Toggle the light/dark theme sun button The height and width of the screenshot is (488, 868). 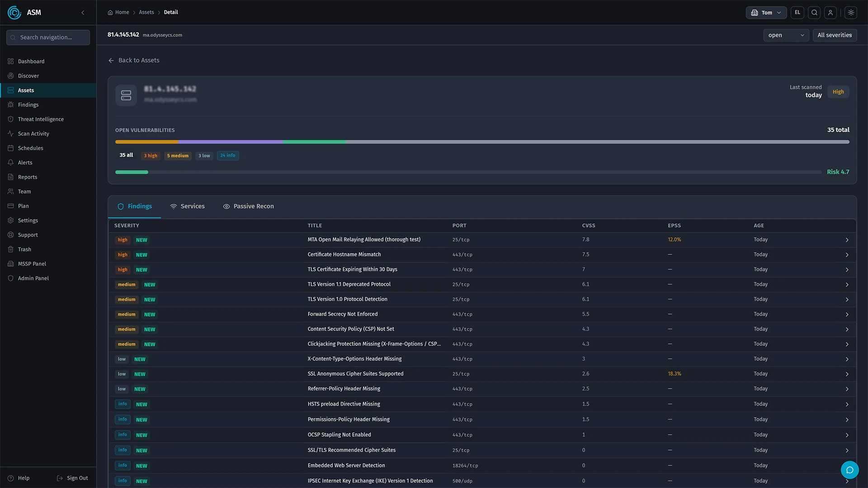point(851,13)
